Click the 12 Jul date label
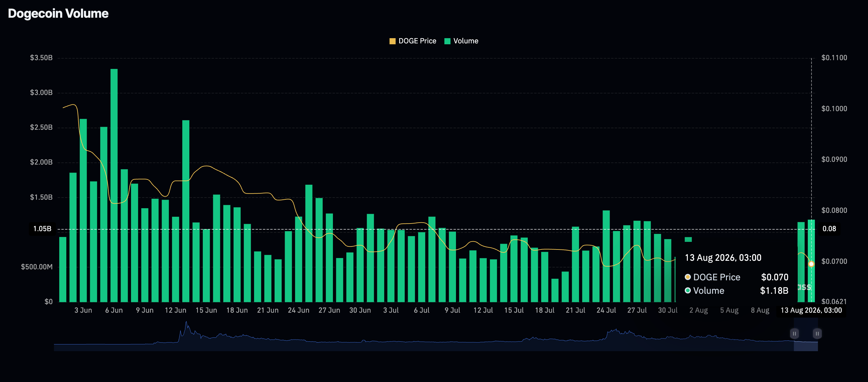This screenshot has width=868, height=382. [483, 310]
